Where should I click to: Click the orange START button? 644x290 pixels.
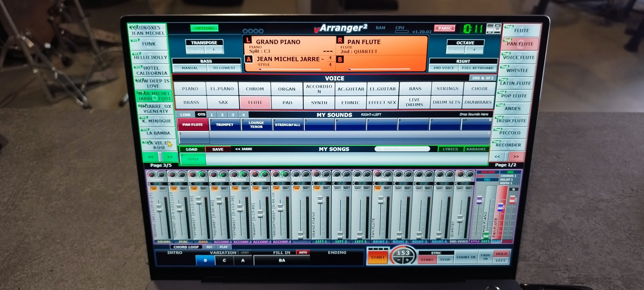377,257
